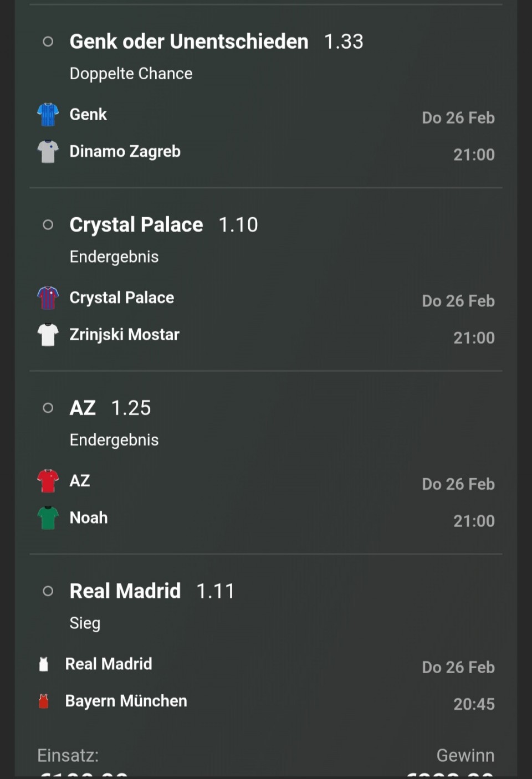This screenshot has height=779, width=532.
Task: Click Noah's green jersey icon
Action: 48,518
